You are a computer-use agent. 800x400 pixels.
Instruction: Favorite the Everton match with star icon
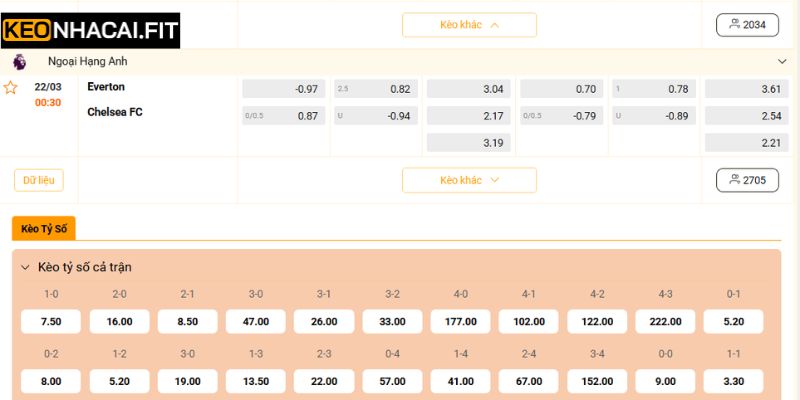pyautogui.click(x=10, y=88)
